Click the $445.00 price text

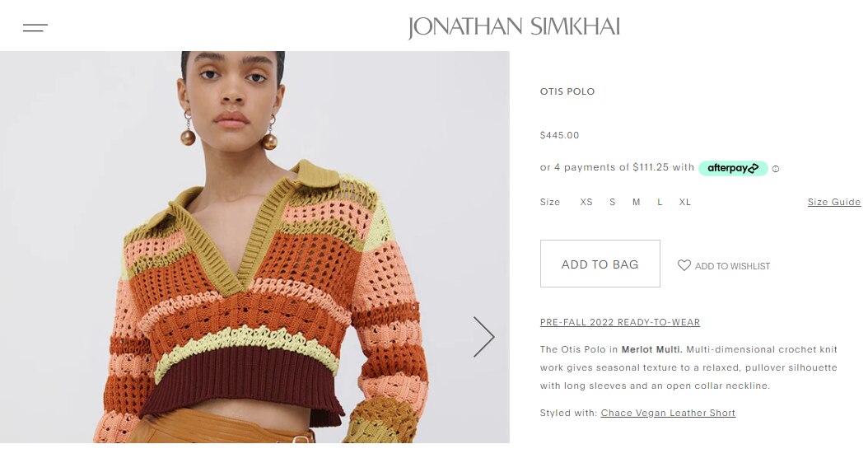coord(560,135)
